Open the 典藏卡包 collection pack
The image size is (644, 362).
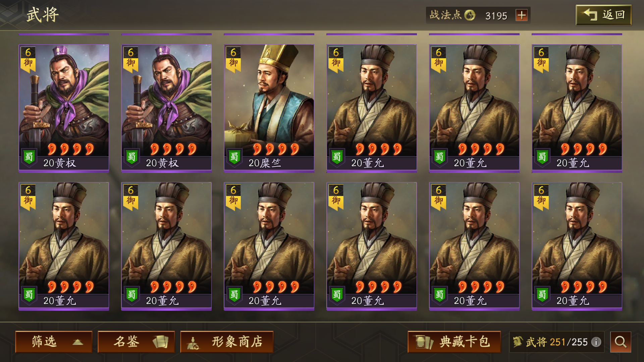pyautogui.click(x=454, y=342)
